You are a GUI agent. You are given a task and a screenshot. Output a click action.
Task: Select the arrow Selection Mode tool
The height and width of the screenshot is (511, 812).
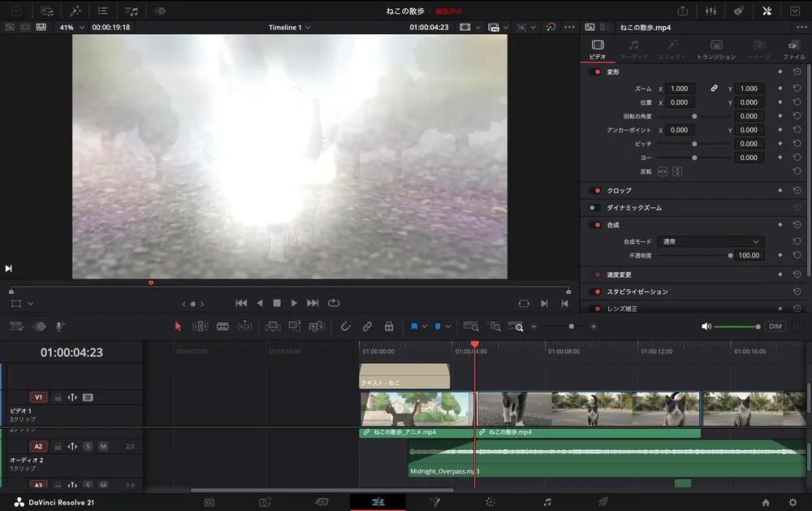click(178, 327)
